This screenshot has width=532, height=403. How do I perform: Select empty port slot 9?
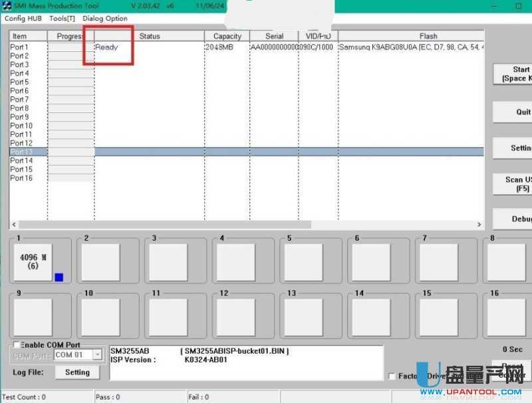point(33,317)
